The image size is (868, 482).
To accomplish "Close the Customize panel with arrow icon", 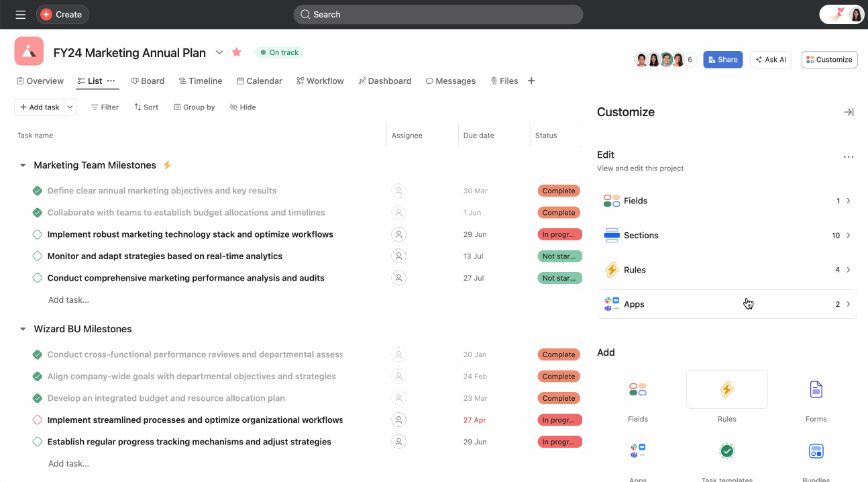I will click(849, 112).
